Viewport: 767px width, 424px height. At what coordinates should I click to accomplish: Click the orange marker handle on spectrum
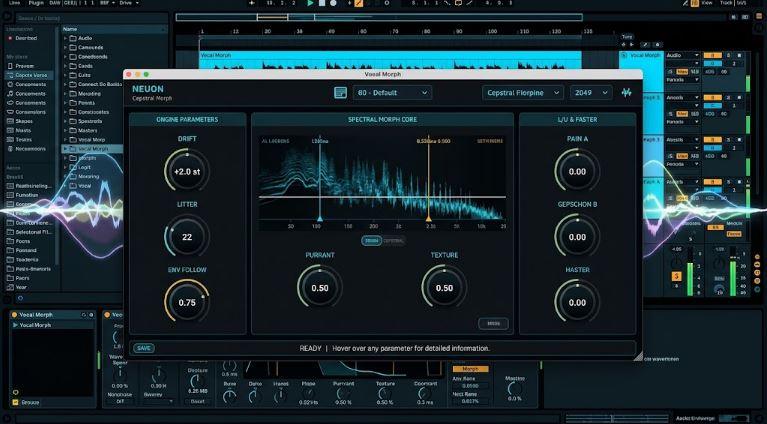coord(429,219)
